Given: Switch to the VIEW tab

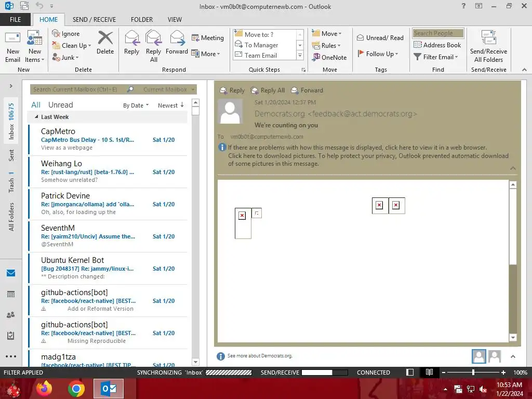Looking at the screenshot, I should tap(175, 20).
